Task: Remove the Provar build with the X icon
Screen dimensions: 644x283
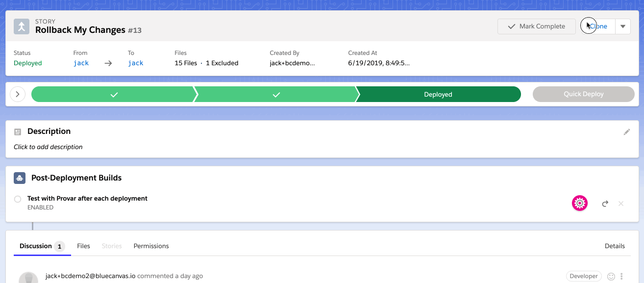Action: point(621,203)
